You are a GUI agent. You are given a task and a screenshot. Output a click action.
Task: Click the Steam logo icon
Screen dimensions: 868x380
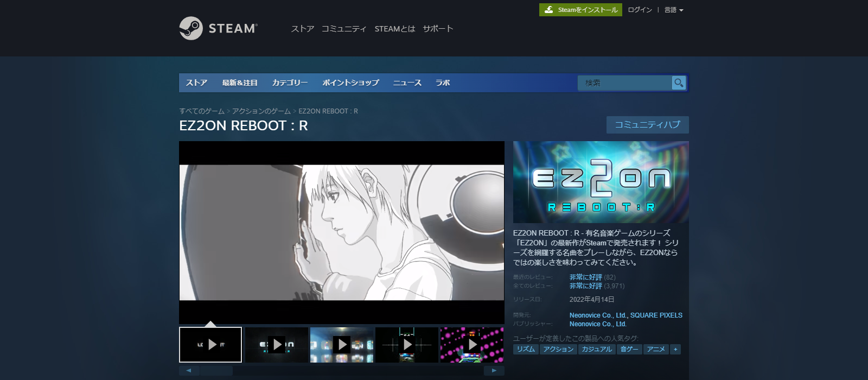click(191, 28)
